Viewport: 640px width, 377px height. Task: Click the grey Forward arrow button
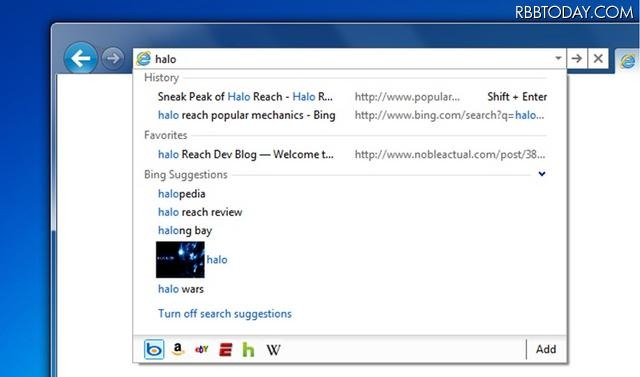pos(113,58)
